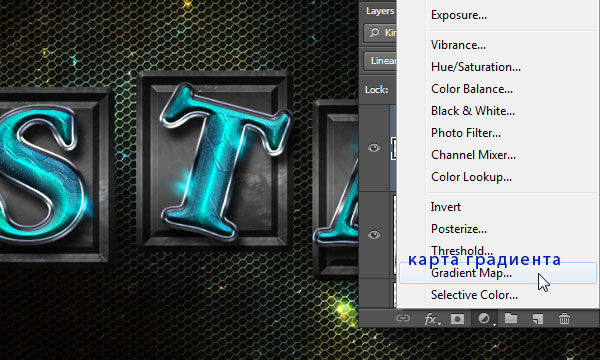Open the Linear blend mode dropdown
This screenshot has height=360, width=600.
click(x=381, y=61)
